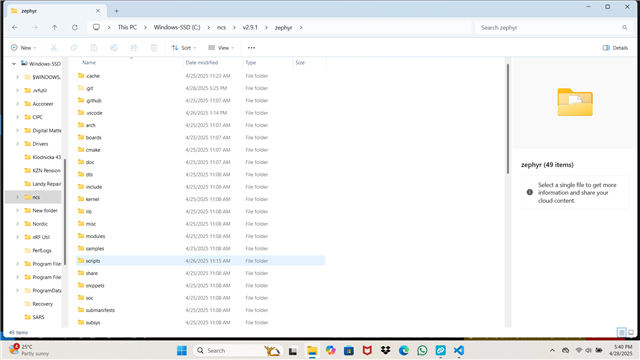Open WhatsApp from taskbar
The width and height of the screenshot is (640, 360).
(x=422, y=350)
